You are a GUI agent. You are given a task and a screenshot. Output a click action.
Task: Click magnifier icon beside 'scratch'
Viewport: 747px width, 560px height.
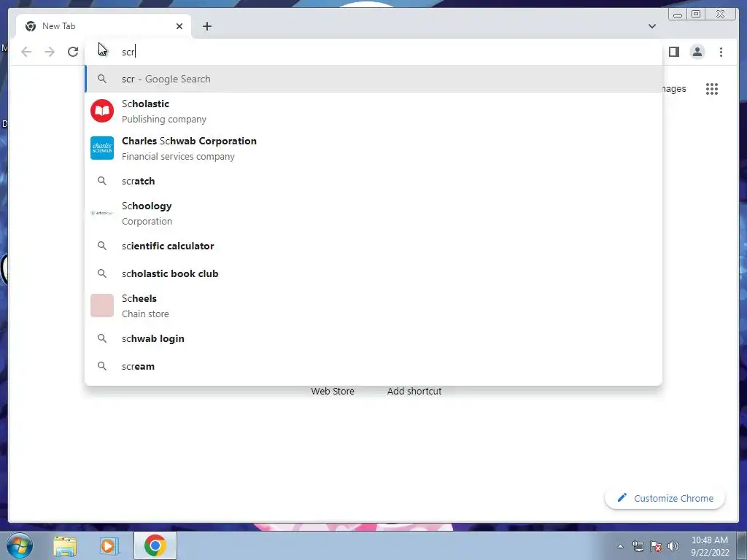coord(102,181)
